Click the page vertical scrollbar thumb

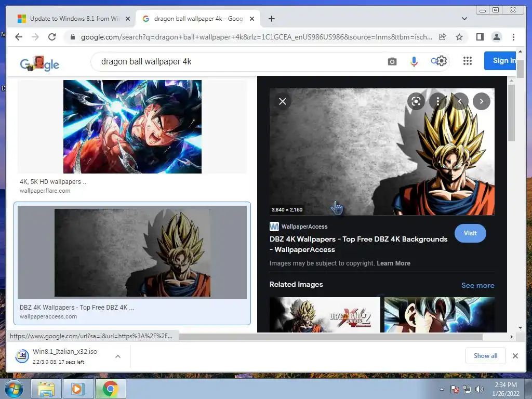[520, 69]
